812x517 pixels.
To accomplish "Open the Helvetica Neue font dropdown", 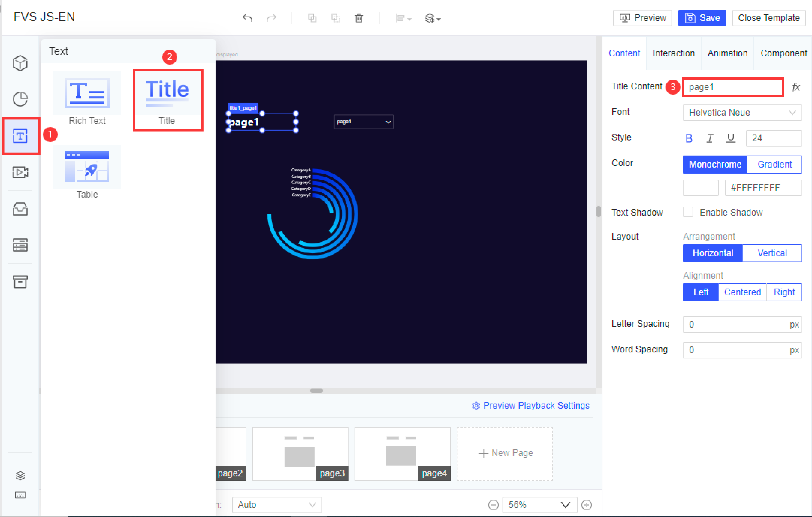I will tap(742, 112).
